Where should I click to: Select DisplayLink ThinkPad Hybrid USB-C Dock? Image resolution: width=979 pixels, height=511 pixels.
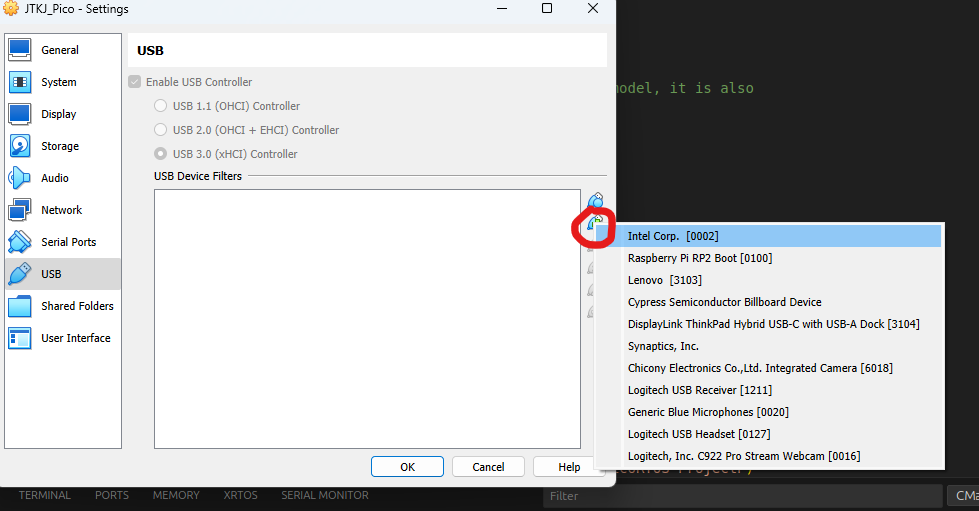point(769,324)
